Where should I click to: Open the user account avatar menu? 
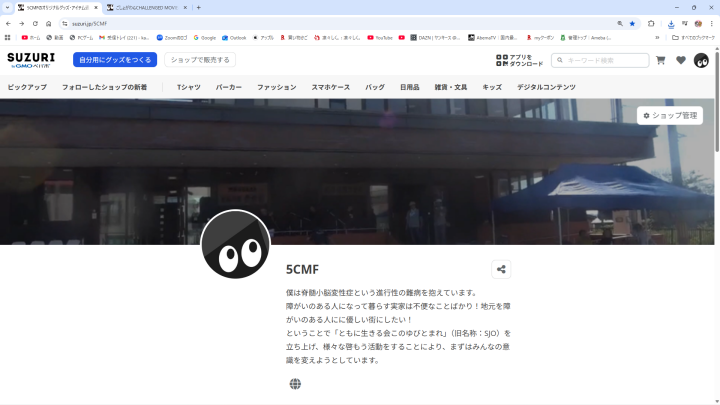(701, 60)
